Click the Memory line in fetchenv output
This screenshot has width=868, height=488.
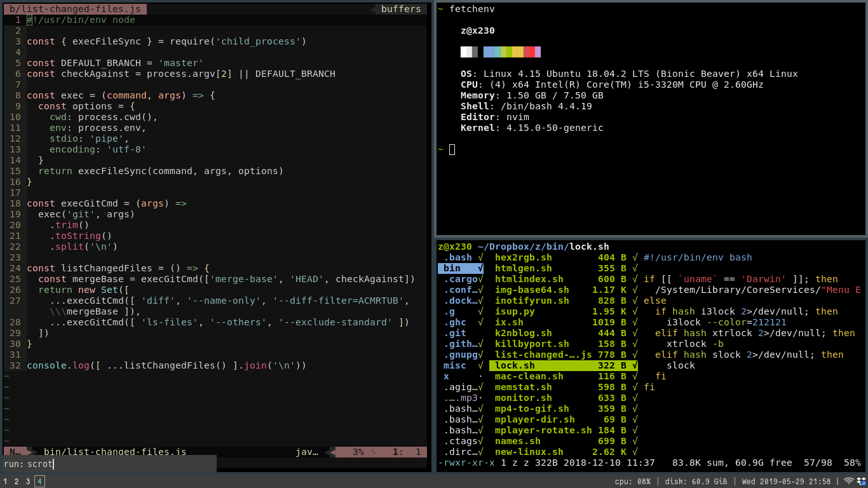(532, 95)
